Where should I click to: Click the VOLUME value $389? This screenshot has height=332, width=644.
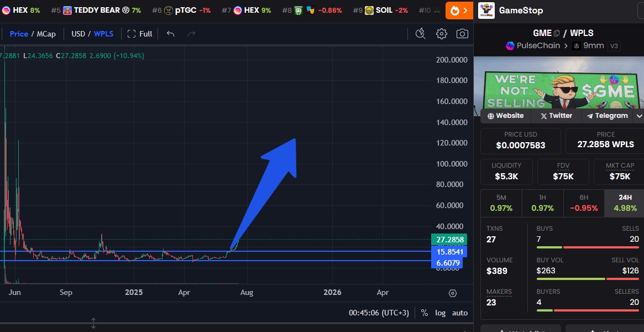coord(496,271)
